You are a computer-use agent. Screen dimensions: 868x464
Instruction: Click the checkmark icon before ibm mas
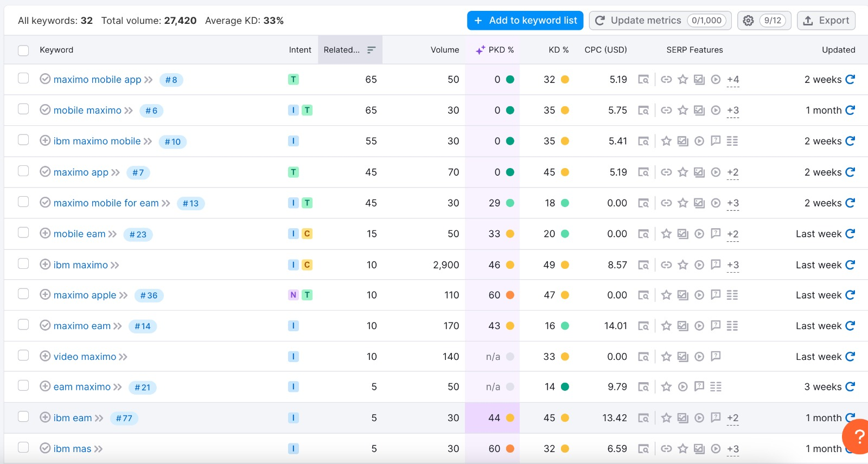pos(46,448)
